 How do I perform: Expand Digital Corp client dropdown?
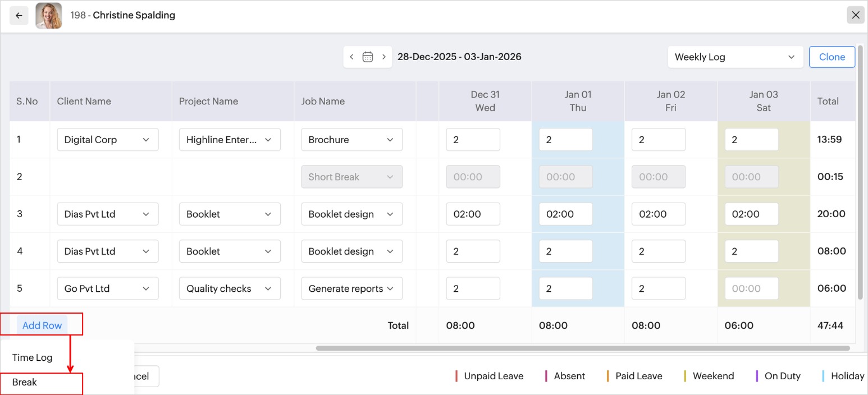(x=107, y=140)
